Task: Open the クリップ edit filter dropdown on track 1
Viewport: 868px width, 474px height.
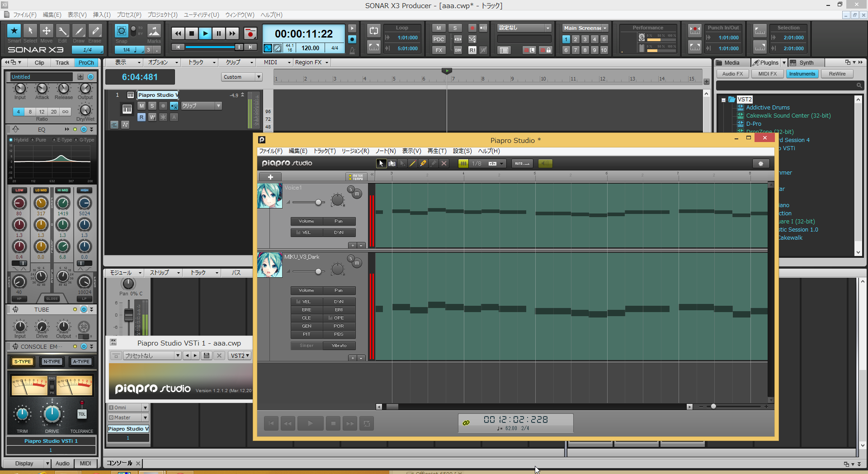Action: pyautogui.click(x=202, y=106)
